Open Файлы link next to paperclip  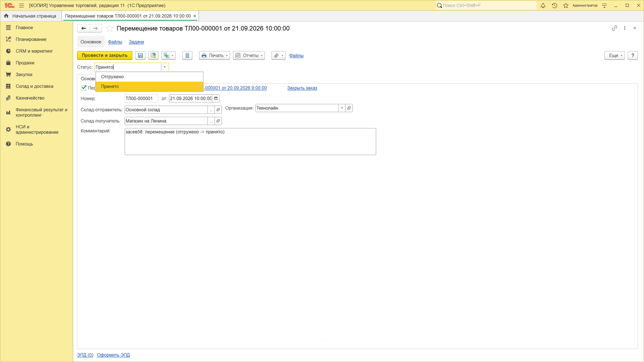[296, 56]
